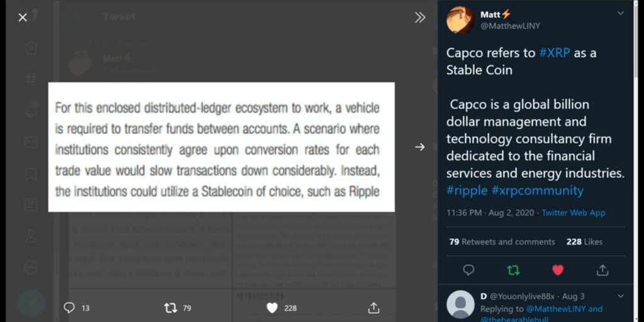Go to next image with right arrow
This screenshot has height=322, width=644.
point(420,147)
